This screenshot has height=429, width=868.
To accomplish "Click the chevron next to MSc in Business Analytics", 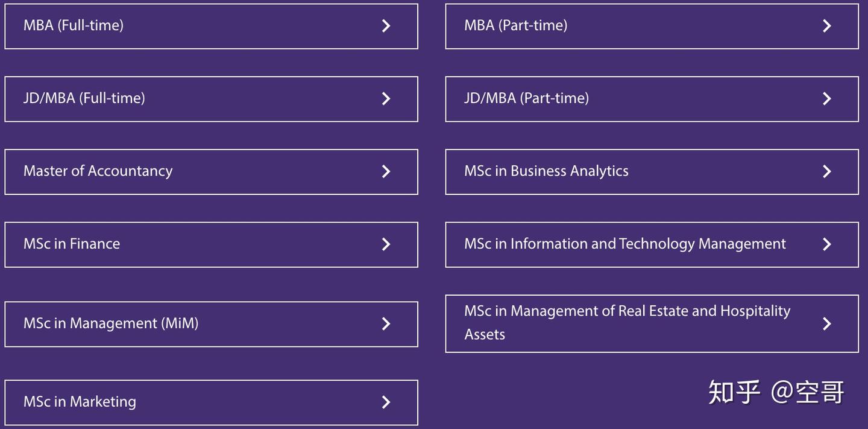I will pos(827,172).
